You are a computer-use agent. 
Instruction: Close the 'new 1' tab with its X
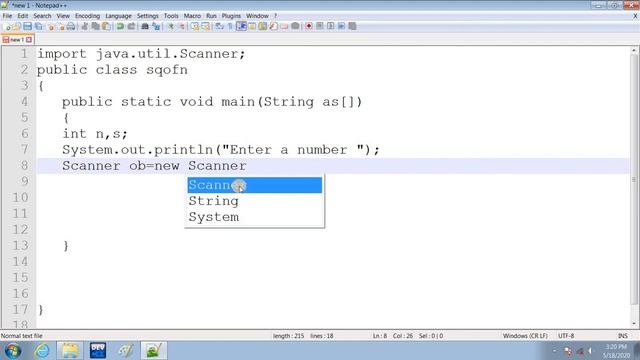[x=29, y=40]
